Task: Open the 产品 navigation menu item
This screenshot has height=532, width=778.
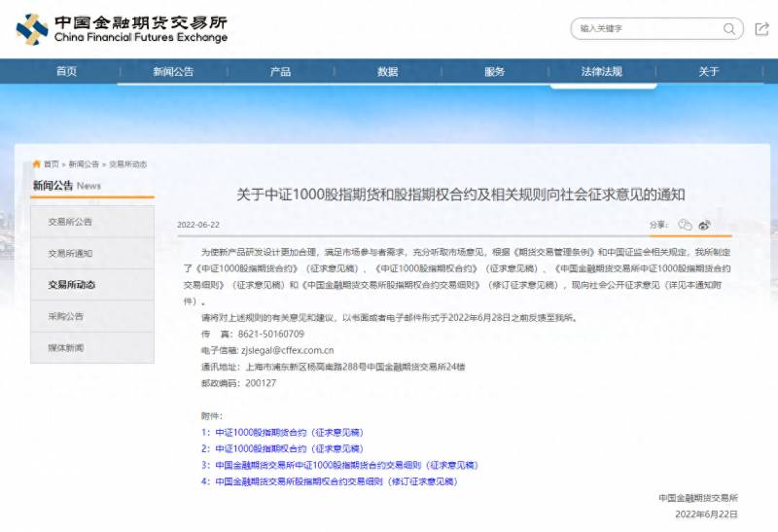Action: [280, 71]
